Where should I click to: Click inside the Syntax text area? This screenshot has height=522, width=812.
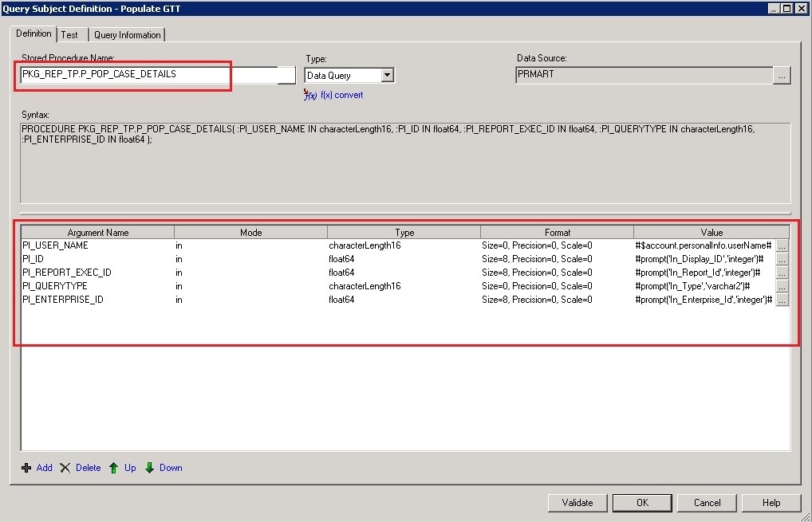tap(405, 163)
